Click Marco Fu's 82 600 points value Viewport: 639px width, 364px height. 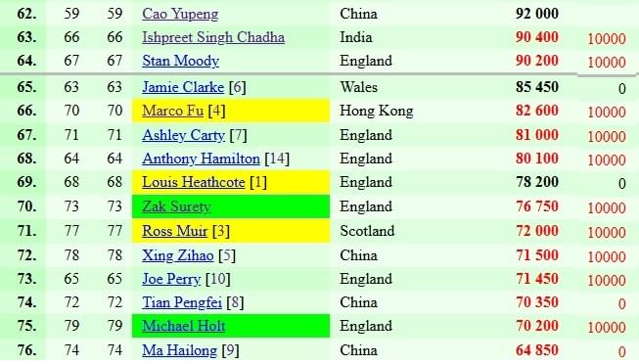[536, 111]
